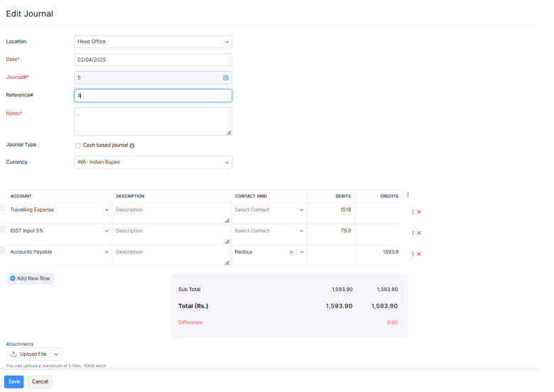Viewport: 554px width, 392px height.
Task: Click the info icon beside Cash based journal
Action: pos(132,146)
